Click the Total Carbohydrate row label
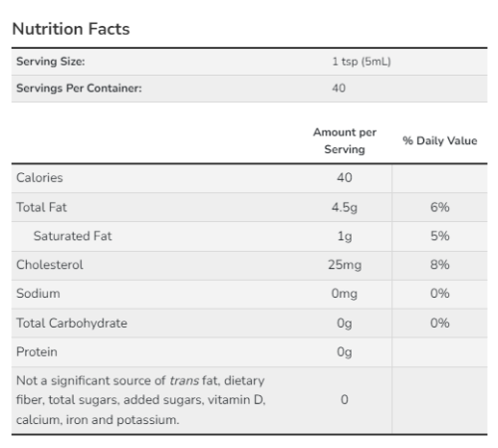 (x=72, y=324)
